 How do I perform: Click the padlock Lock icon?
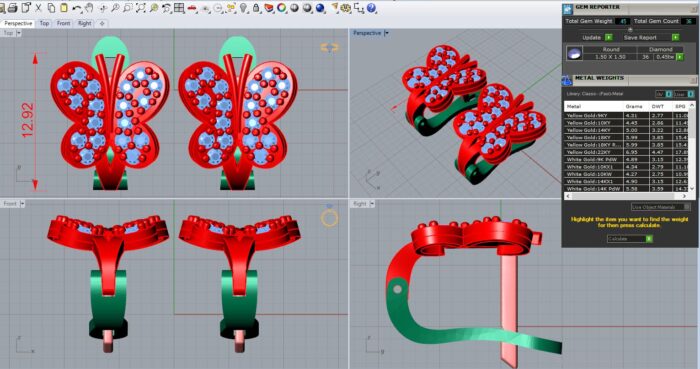tap(256, 8)
